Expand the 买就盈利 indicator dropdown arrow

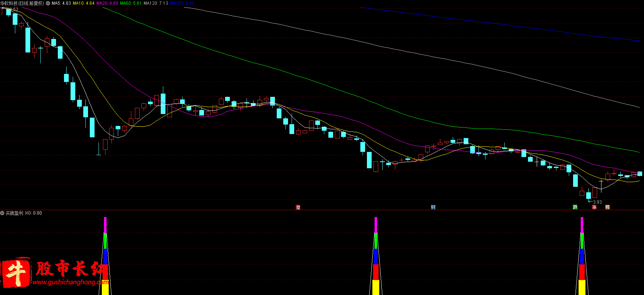(x=2, y=213)
